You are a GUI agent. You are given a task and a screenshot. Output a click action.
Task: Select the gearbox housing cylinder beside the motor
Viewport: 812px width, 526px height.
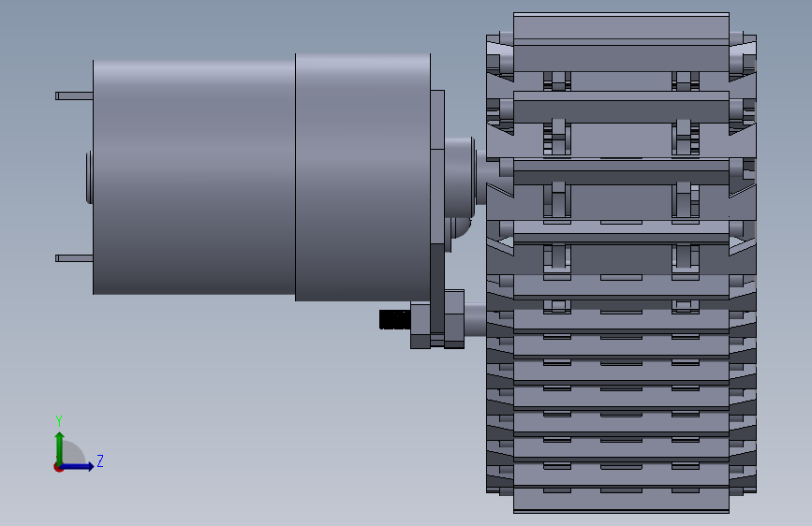click(x=362, y=177)
